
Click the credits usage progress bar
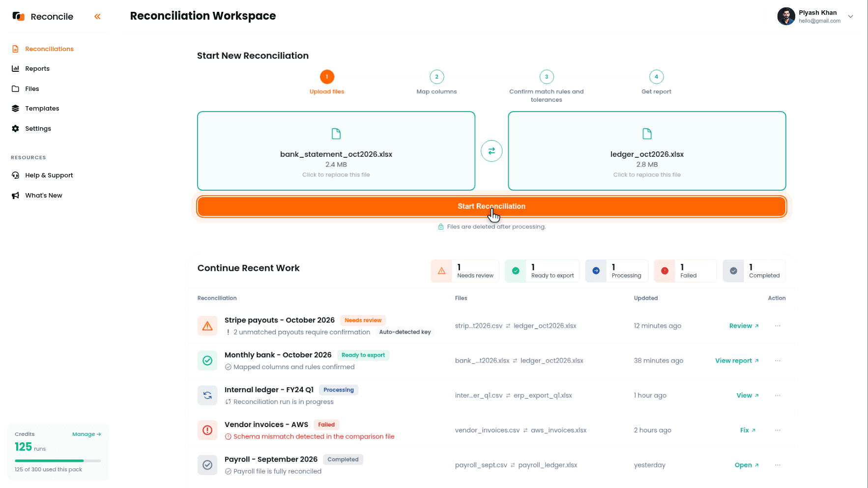pos(58,461)
